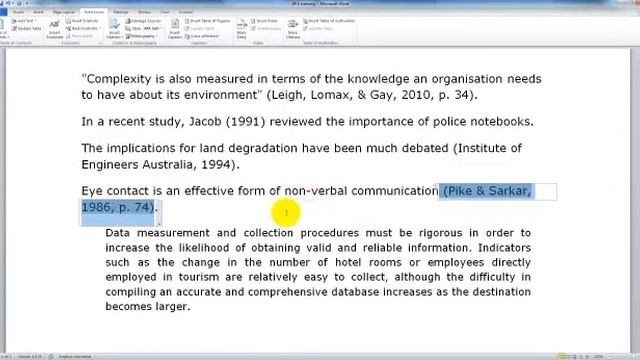Open the Add Text dropdown

(24, 21)
